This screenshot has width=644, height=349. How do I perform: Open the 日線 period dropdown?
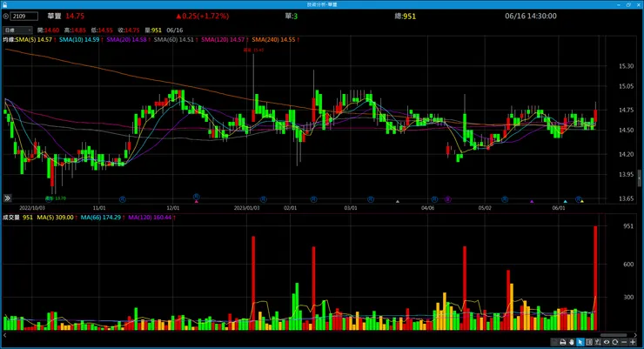coord(17,30)
